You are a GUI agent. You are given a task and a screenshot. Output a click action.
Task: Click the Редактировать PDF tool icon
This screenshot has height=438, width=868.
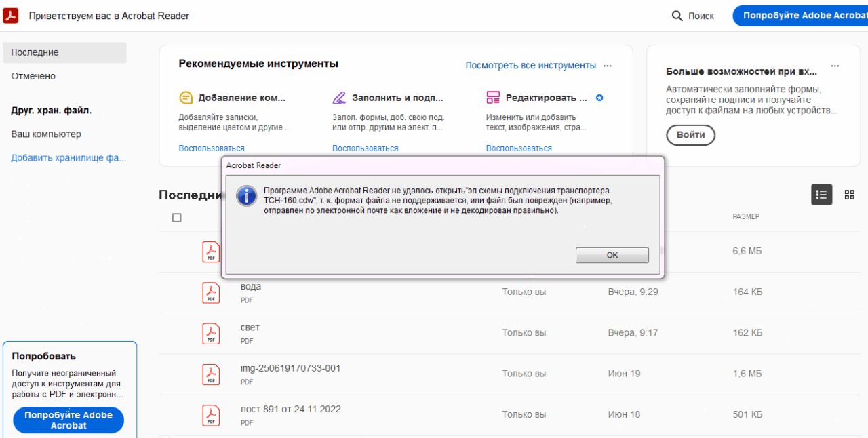point(493,98)
